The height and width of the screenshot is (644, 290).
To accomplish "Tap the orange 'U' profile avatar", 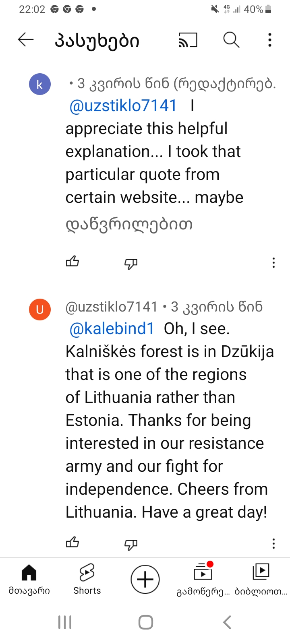I will (40, 310).
